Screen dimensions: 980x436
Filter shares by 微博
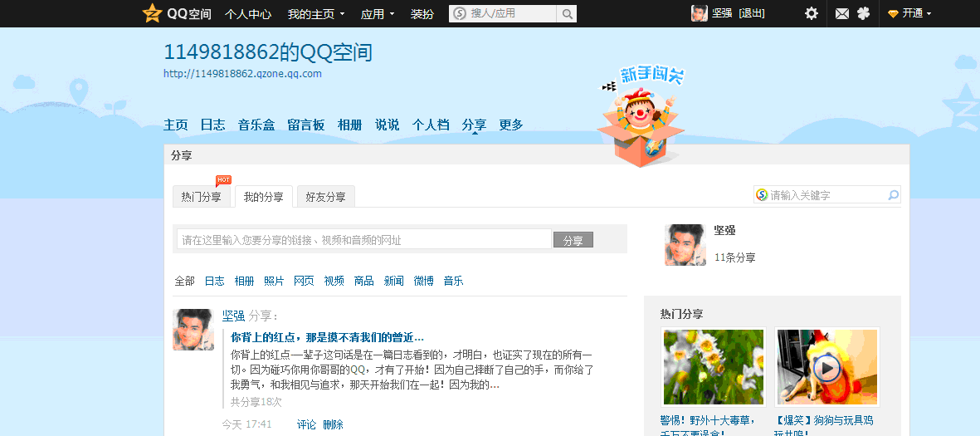click(424, 281)
